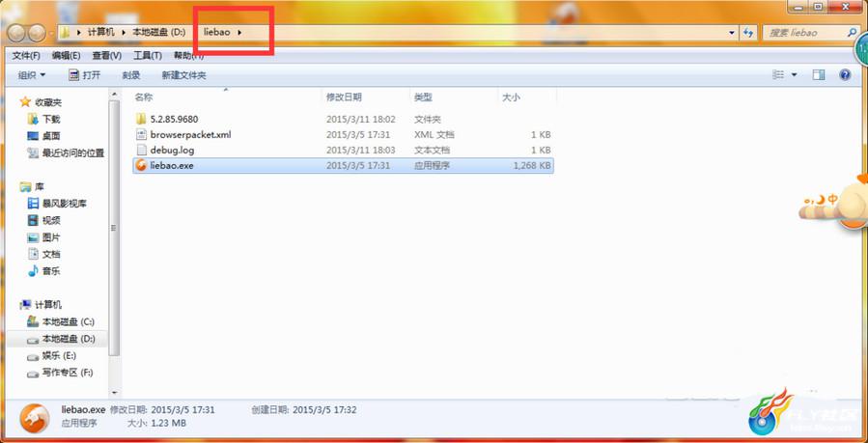Click the 1,268 KB size cell

pos(531,165)
